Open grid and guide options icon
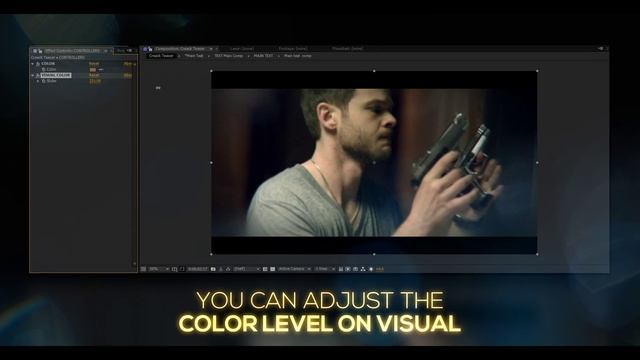640x360 pixels. (x=174, y=269)
